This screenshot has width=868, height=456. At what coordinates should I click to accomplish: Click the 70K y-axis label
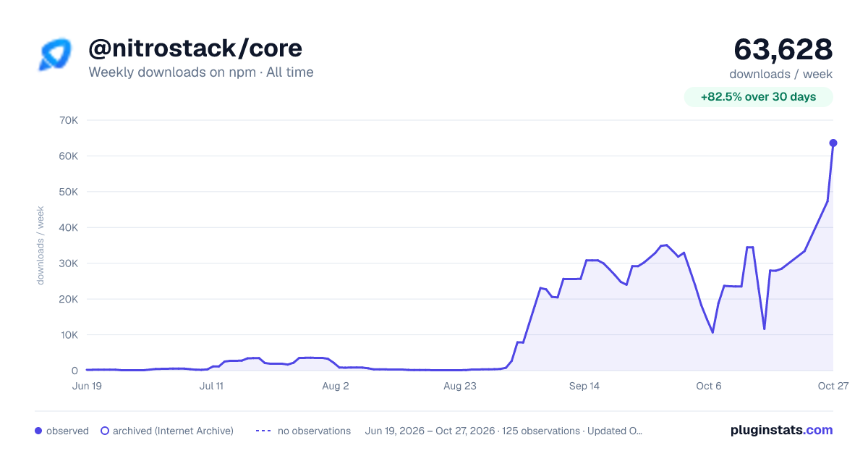tap(68, 120)
